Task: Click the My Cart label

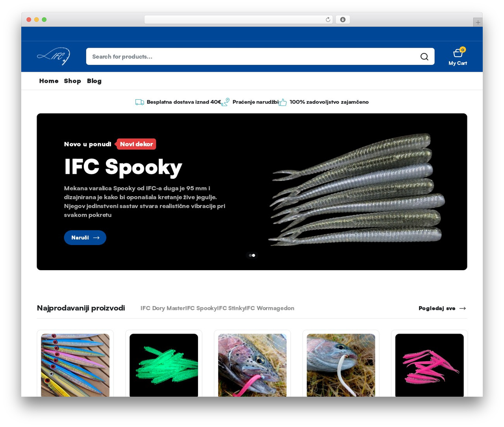Action: click(x=458, y=63)
